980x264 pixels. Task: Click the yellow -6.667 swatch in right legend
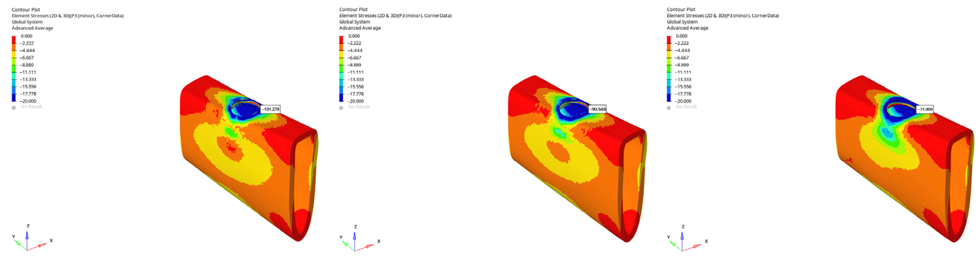tap(669, 54)
